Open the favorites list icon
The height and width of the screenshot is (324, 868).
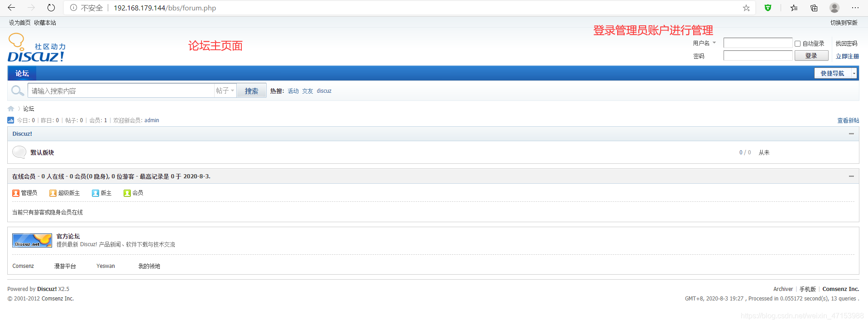[794, 8]
